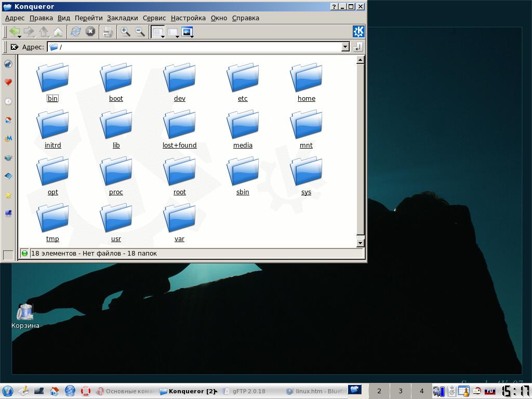Click the sidebar configuration box at bottom left

pos(8,255)
